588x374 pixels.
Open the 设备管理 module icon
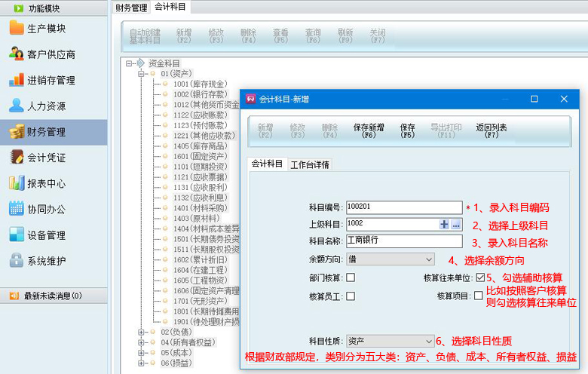point(17,235)
